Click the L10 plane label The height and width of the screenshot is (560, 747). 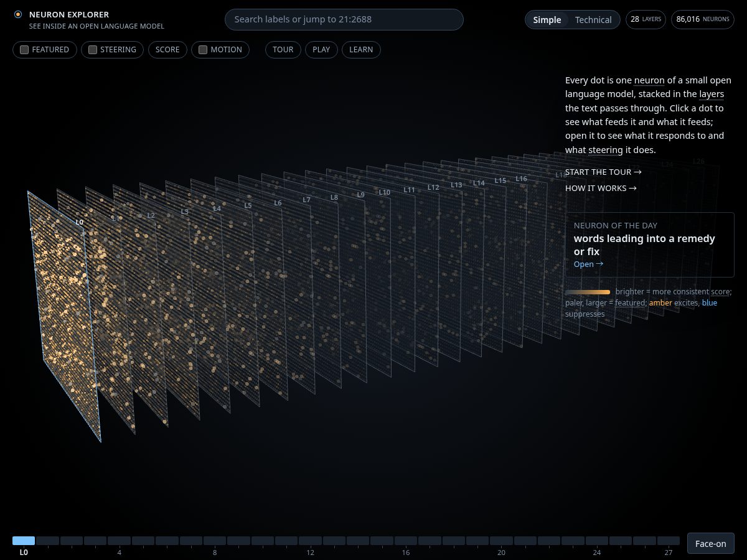click(385, 192)
